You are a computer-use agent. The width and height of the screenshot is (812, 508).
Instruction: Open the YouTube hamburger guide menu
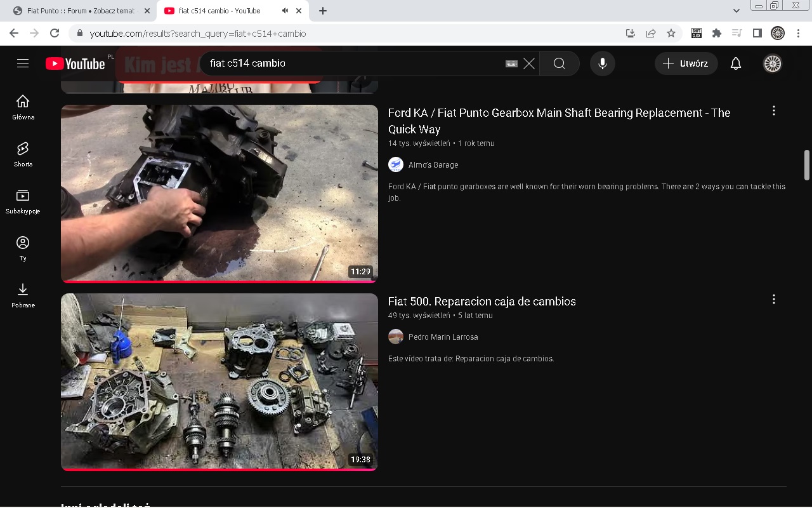23,63
